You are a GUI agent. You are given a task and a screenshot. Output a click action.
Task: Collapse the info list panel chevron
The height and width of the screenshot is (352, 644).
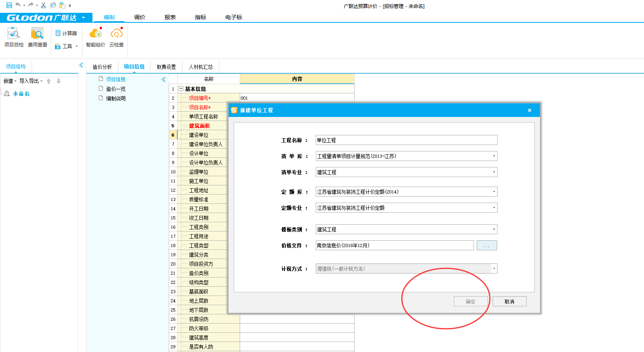(163, 79)
